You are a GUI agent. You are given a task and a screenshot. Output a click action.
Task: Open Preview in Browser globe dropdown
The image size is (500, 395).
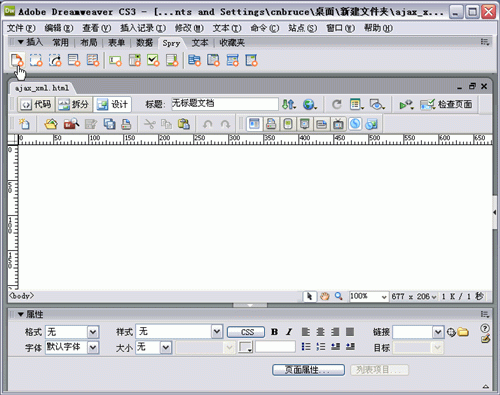(x=310, y=105)
